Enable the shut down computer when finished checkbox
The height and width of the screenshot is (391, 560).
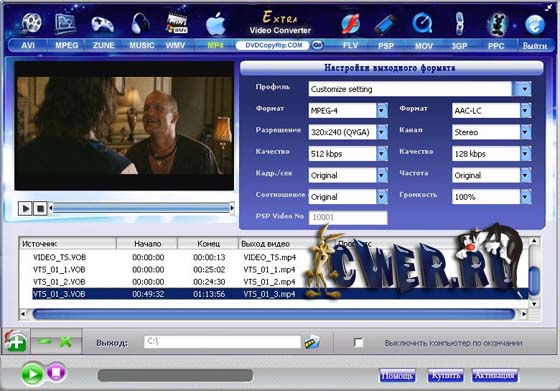[x=358, y=342]
